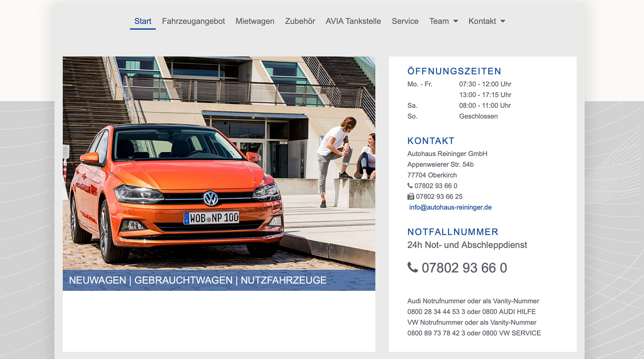Select 0800 89 73 78 42 3 VW hotline
Screen dimensions: 644x359
pos(436,333)
